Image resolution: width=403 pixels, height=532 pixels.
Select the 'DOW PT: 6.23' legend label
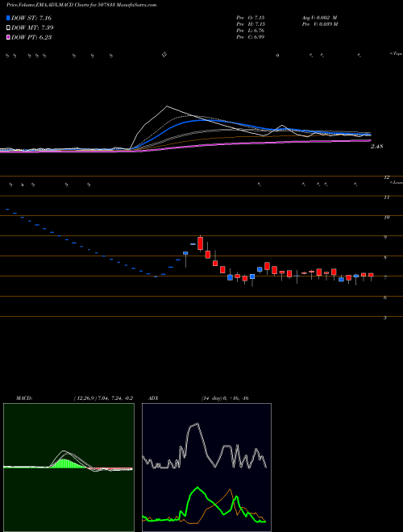[x=31, y=37]
